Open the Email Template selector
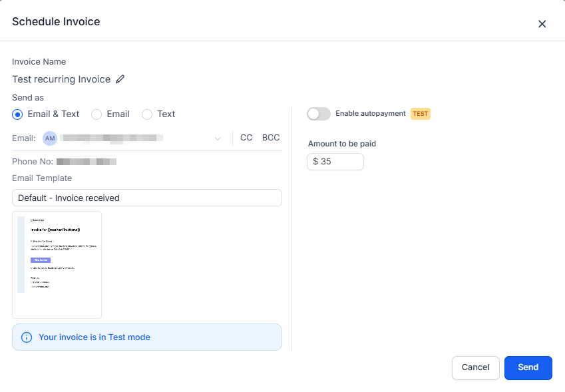 click(147, 198)
